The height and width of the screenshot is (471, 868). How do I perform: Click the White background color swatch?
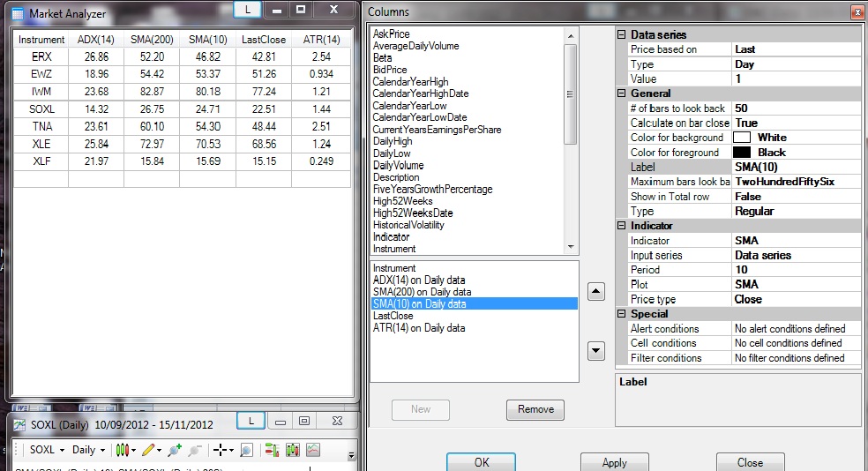click(742, 138)
